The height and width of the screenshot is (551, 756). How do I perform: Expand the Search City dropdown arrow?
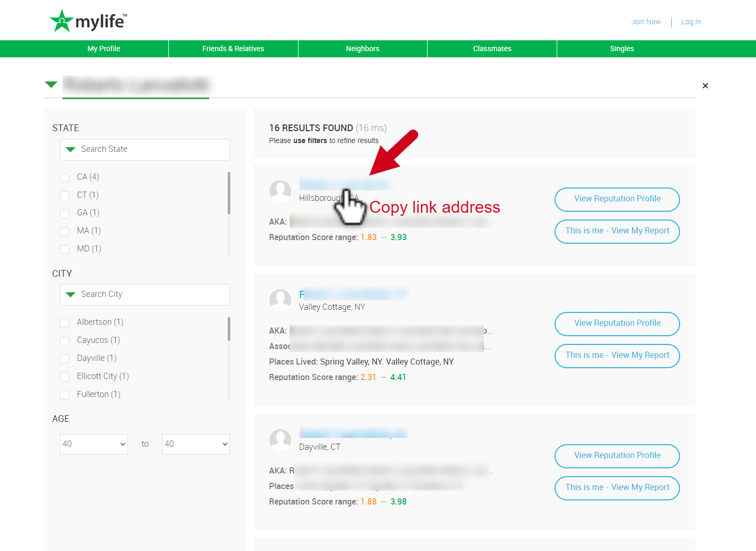click(71, 294)
